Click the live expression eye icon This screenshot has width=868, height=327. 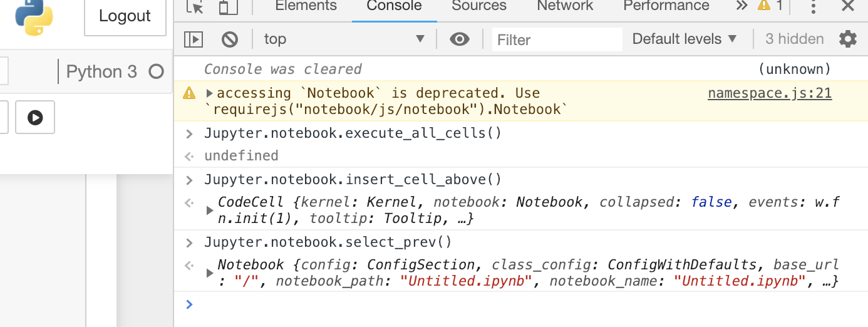[460, 39]
